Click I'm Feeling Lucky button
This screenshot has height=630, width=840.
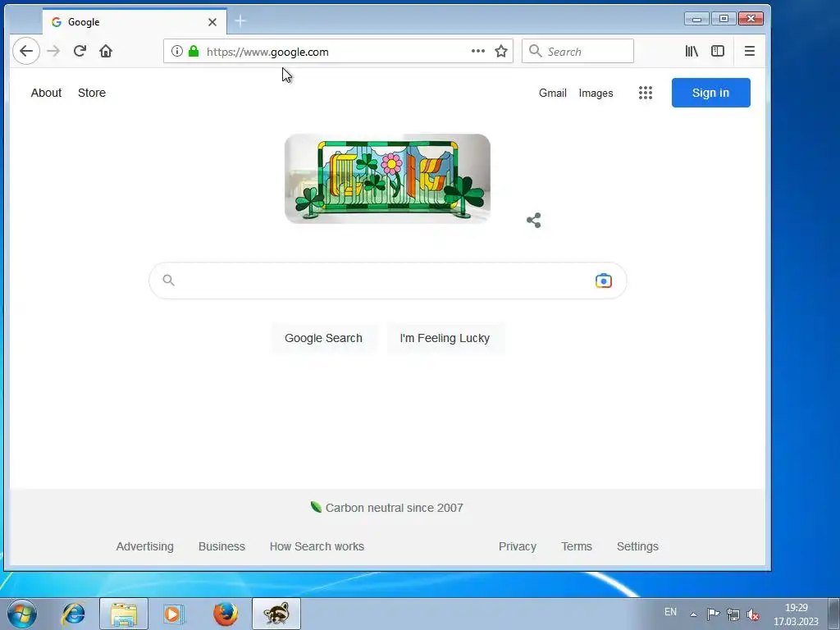tap(445, 338)
